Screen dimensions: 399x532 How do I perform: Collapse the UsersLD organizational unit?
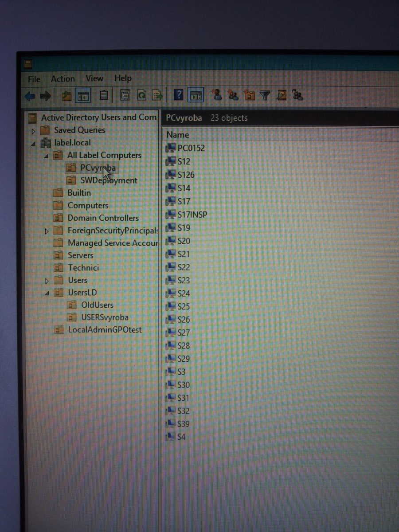coord(47,293)
